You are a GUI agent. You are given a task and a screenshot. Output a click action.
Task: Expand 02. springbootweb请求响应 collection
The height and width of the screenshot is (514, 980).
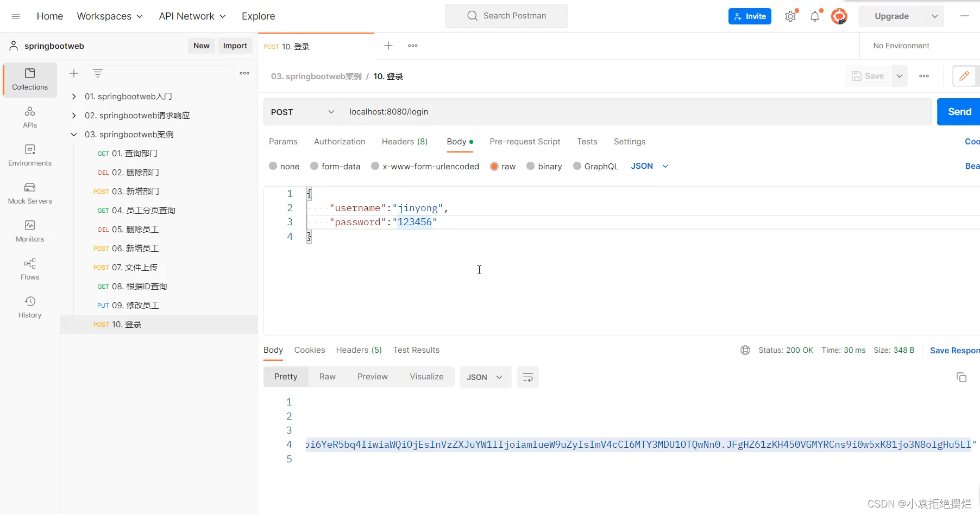coord(74,116)
